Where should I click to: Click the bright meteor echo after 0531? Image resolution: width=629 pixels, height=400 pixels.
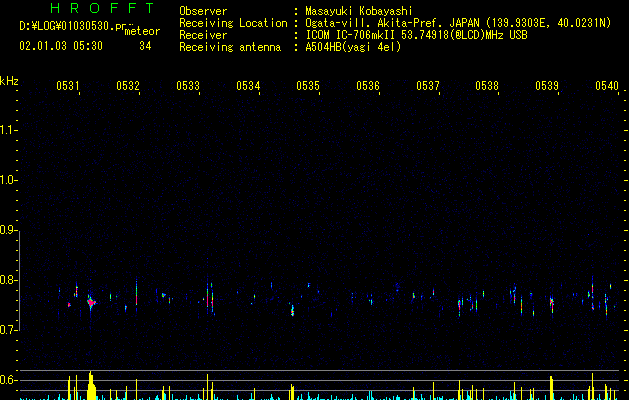tap(91, 303)
